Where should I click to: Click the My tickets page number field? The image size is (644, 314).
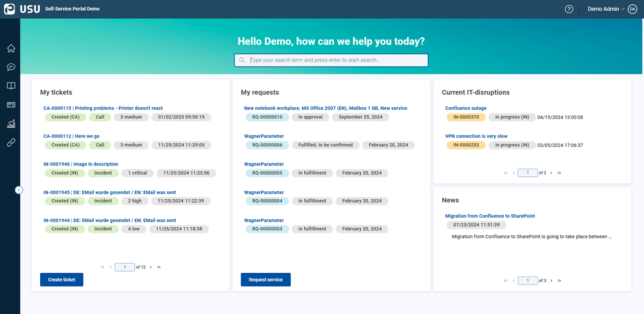tap(125, 267)
